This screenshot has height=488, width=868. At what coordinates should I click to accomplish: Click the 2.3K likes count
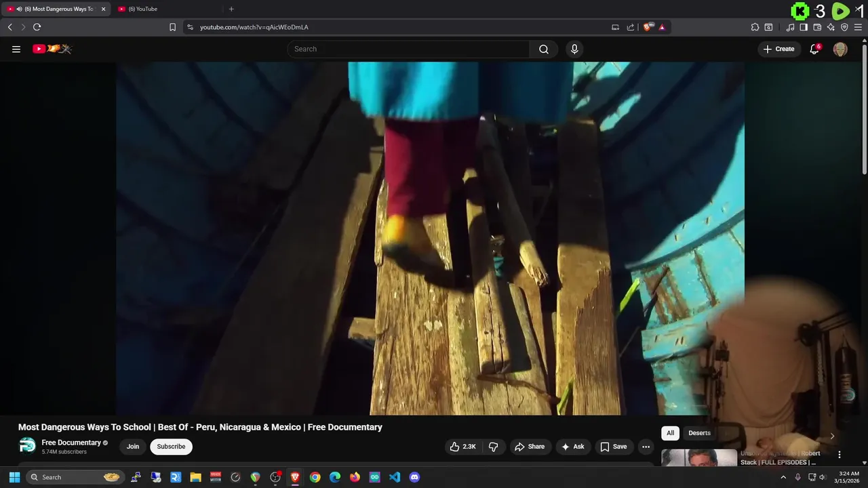(469, 447)
